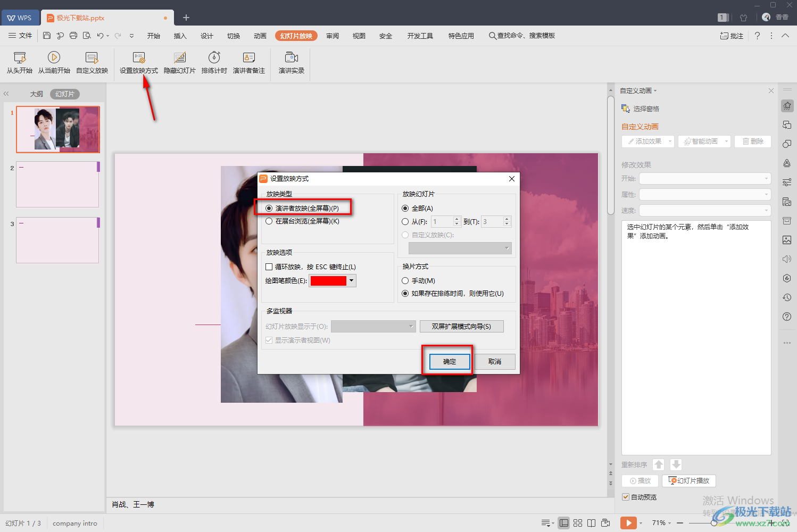The width and height of the screenshot is (797, 532).
Task: Click 幻灯片播放 button in animation pane
Action: 689,480
